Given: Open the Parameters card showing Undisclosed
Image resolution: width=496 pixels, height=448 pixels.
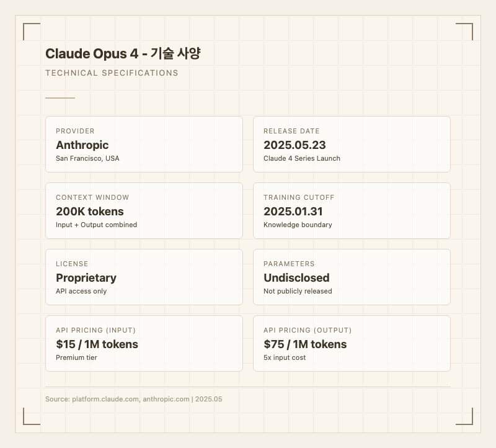Looking at the screenshot, I should tap(352, 277).
